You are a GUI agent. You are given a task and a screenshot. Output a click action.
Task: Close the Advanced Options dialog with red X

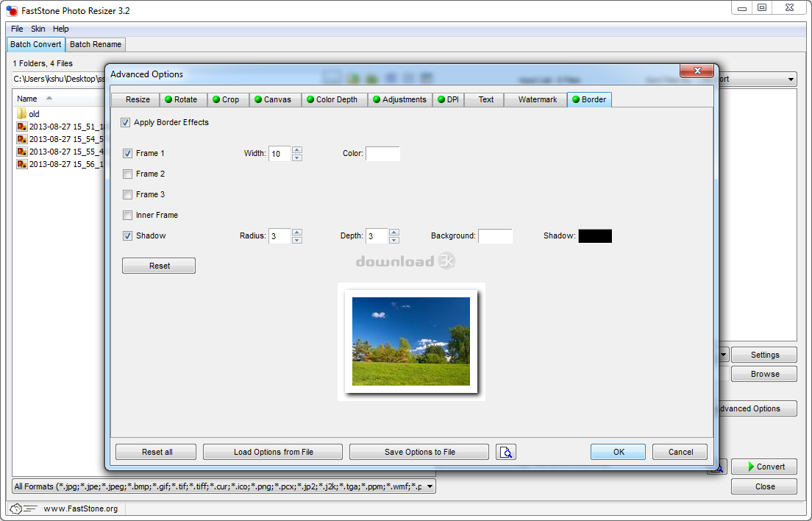pos(697,71)
